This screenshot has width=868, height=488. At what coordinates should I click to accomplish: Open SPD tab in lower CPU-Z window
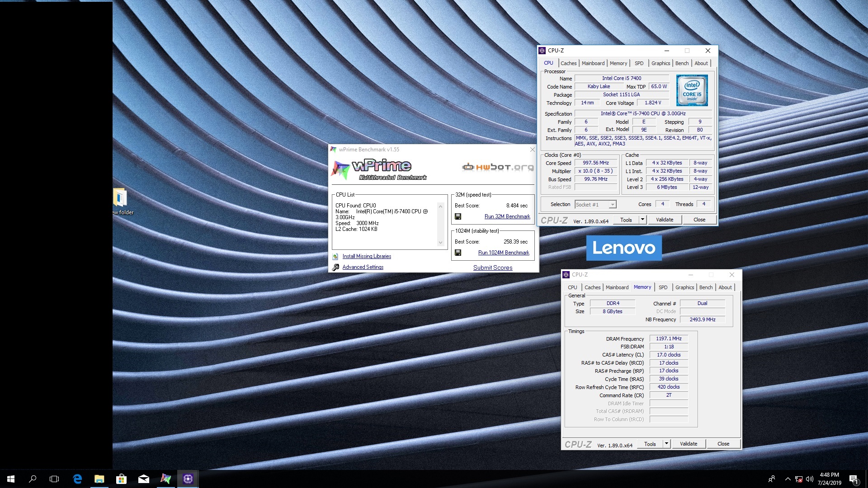click(663, 287)
